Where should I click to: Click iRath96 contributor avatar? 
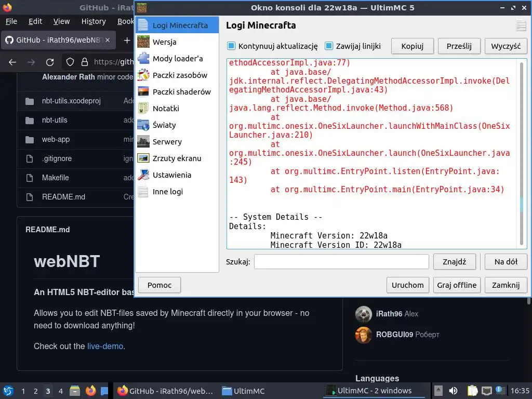[363, 314]
